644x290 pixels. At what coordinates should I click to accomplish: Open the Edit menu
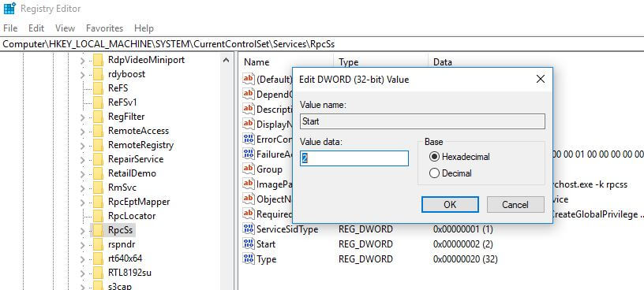click(36, 28)
